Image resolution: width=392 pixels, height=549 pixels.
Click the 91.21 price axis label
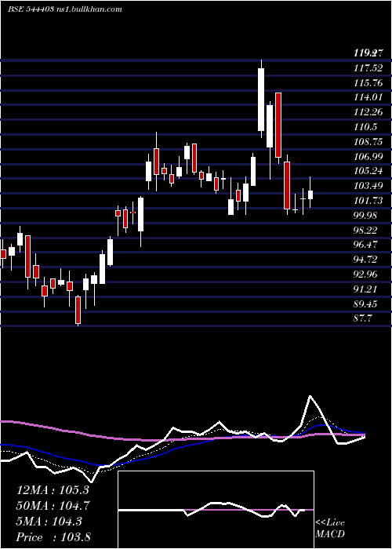click(365, 289)
